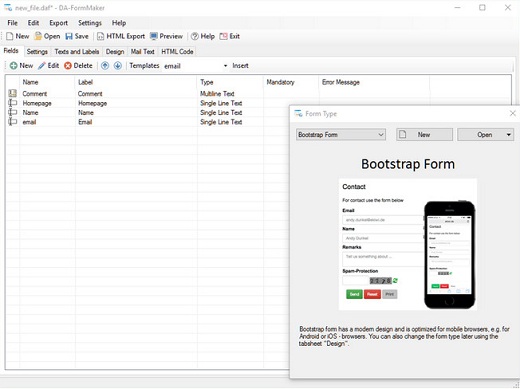Image resolution: width=520 pixels, height=389 pixels.
Task: Switch to the HTML Code tab
Action: [177, 52]
